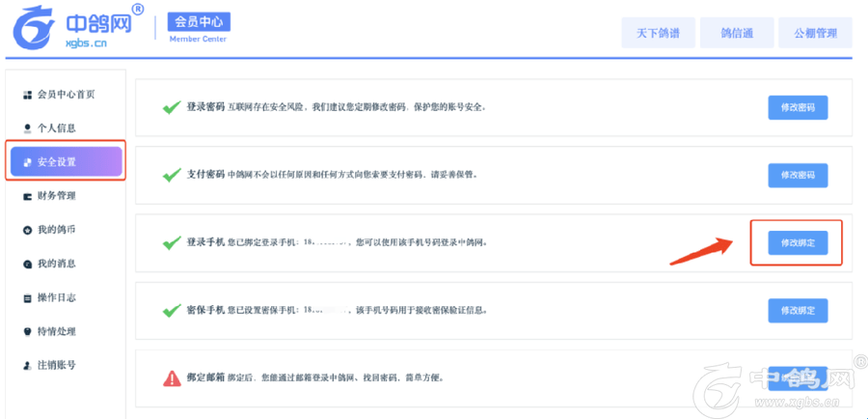Click the 特情处理 icon in the sidebar
This screenshot has width=868, height=419.
coord(27,331)
